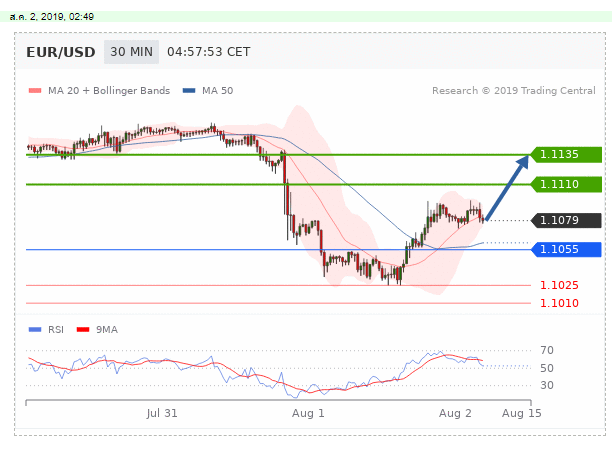Click the MA 20 + Bollinger Bands legend swatch
Screen dimensions: 612x449
click(35, 91)
